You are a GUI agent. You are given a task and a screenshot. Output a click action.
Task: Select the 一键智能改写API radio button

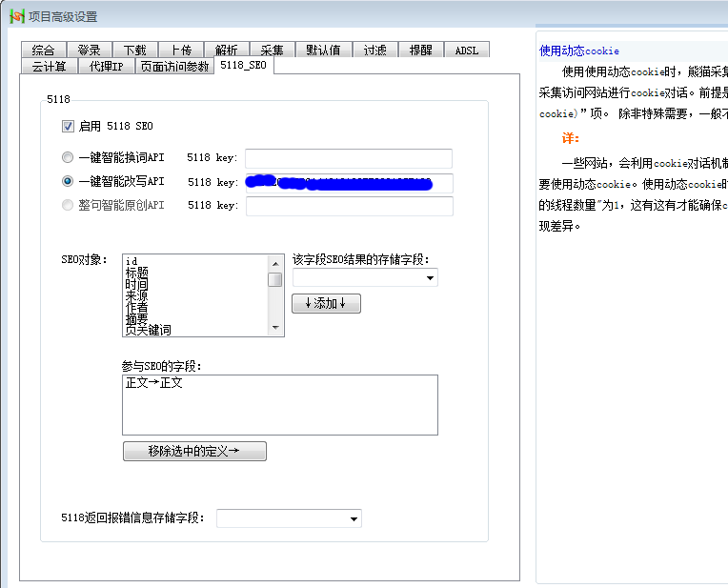(x=68, y=181)
